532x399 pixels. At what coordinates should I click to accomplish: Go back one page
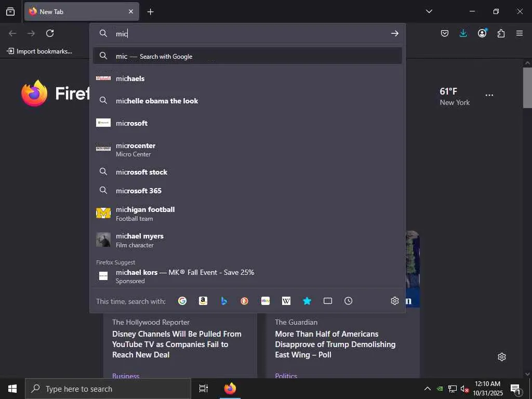12,33
